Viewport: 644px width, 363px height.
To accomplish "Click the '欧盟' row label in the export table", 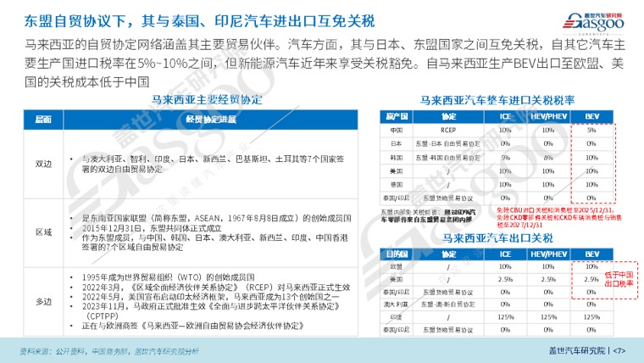I will click(x=397, y=267).
